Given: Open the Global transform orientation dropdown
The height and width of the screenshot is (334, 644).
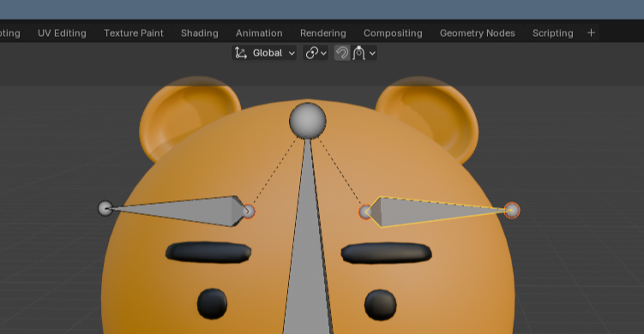Looking at the screenshot, I should pos(264,53).
